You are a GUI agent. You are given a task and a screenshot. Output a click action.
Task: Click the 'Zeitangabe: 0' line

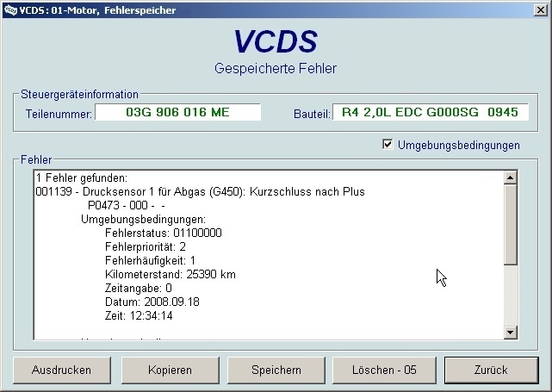pos(139,288)
